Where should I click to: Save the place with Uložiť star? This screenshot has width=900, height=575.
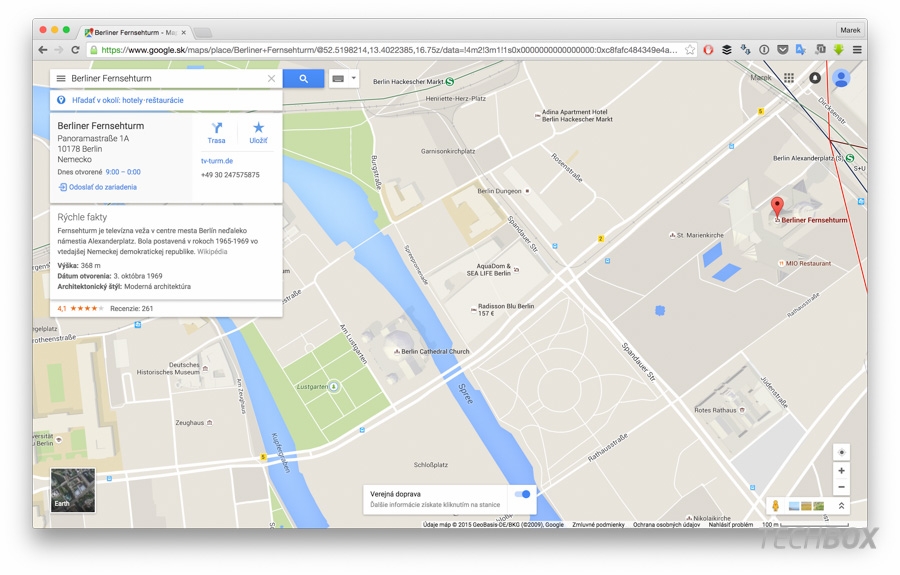click(258, 133)
